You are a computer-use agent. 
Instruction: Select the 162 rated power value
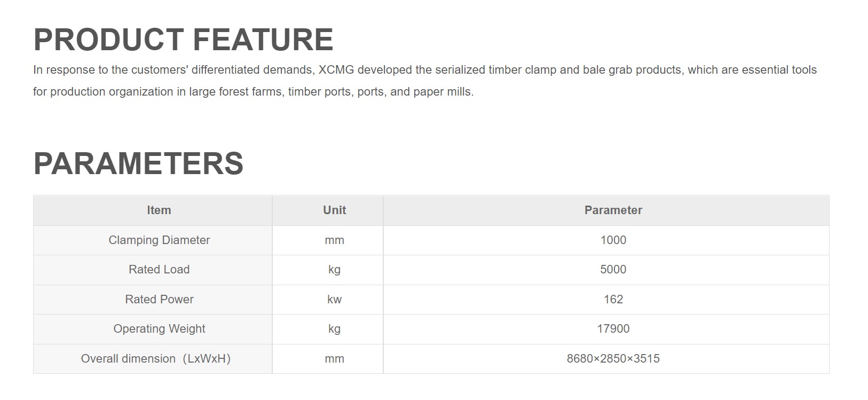(x=613, y=300)
